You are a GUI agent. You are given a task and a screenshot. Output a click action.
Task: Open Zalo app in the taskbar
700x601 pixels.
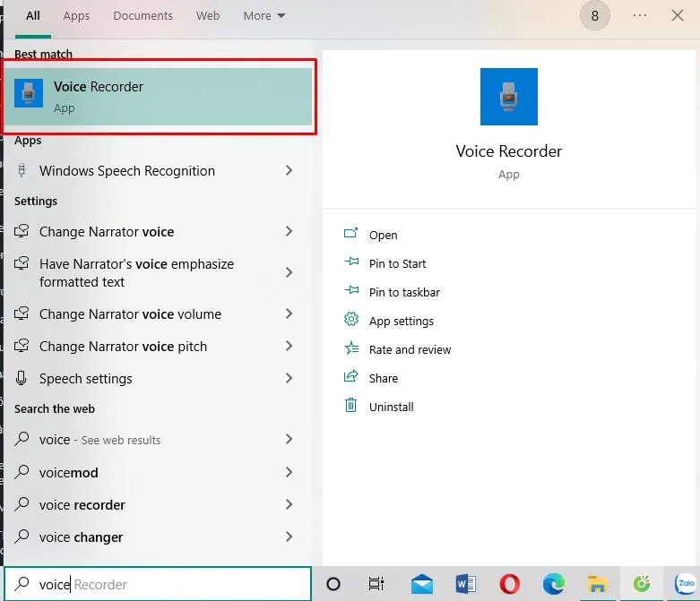[685, 584]
